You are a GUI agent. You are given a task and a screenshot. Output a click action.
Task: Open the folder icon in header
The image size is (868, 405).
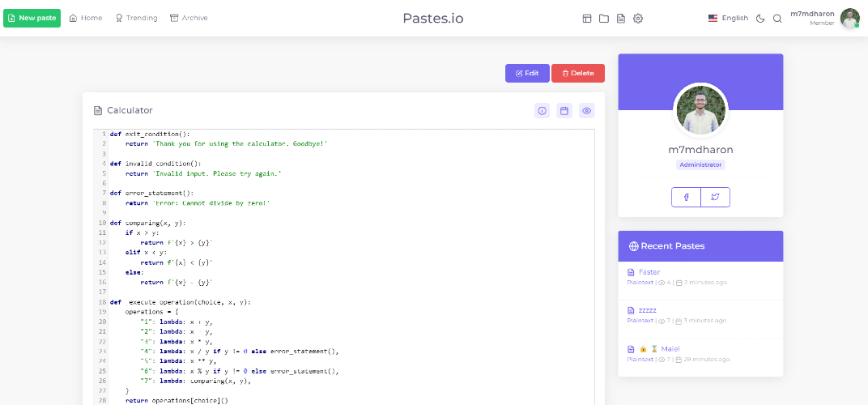click(x=604, y=19)
